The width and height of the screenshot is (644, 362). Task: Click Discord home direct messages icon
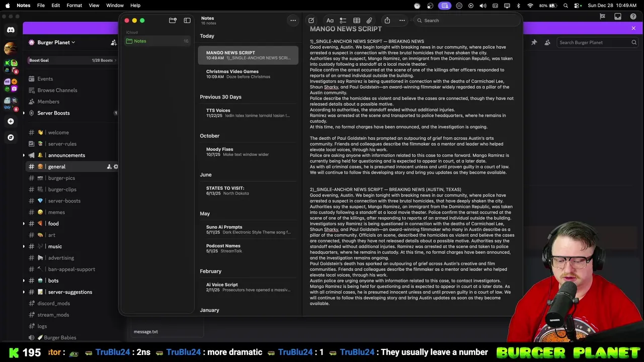pyautogui.click(x=11, y=30)
